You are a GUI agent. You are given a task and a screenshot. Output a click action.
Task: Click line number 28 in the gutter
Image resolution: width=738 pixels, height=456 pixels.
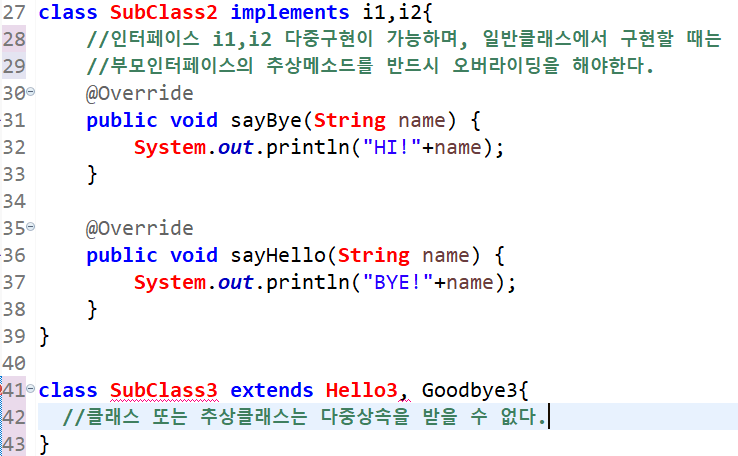tap(14, 39)
